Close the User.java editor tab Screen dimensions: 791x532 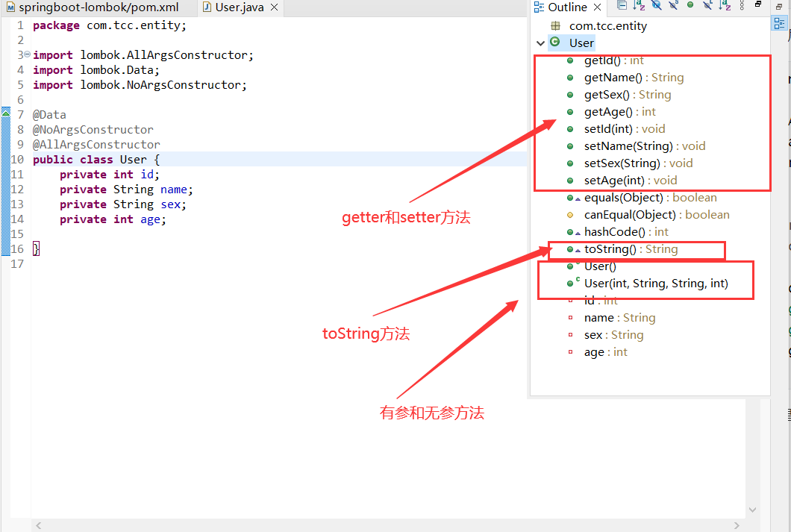(x=274, y=7)
